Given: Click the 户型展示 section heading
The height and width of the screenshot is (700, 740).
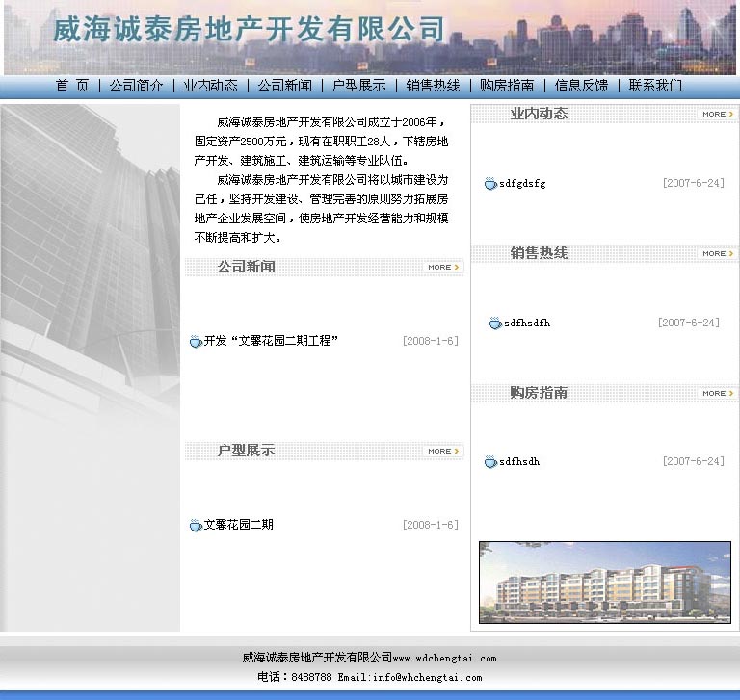Looking at the screenshot, I should click(x=246, y=451).
